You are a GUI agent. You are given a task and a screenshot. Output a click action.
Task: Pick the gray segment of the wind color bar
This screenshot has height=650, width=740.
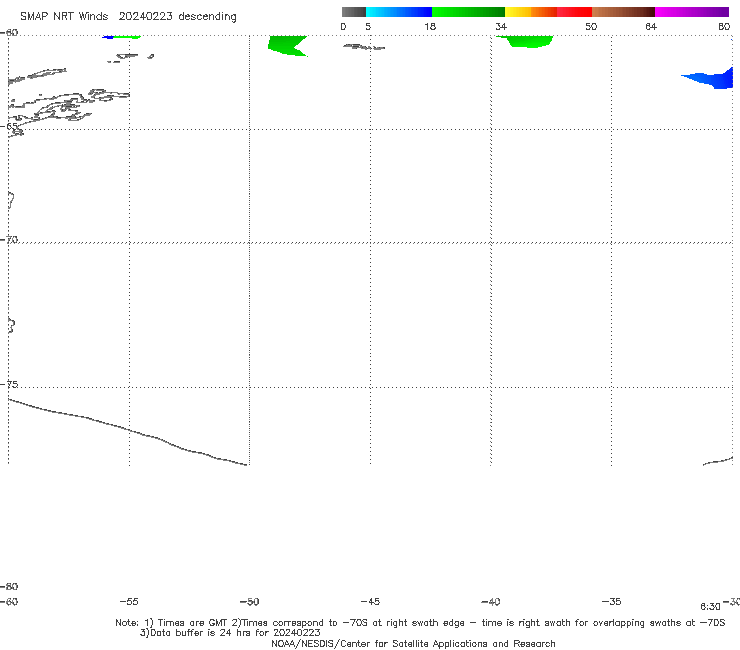(x=354, y=12)
